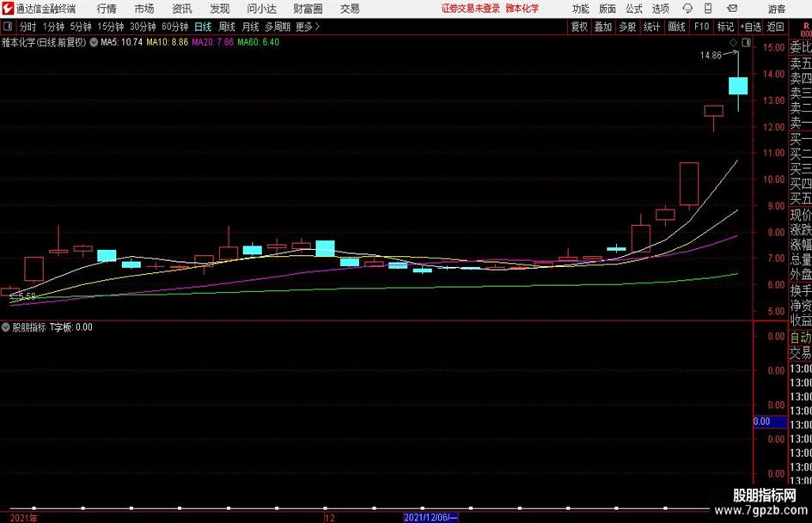The image size is (812, 523).
Task: Open the 选项 menu
Action: 661,9
